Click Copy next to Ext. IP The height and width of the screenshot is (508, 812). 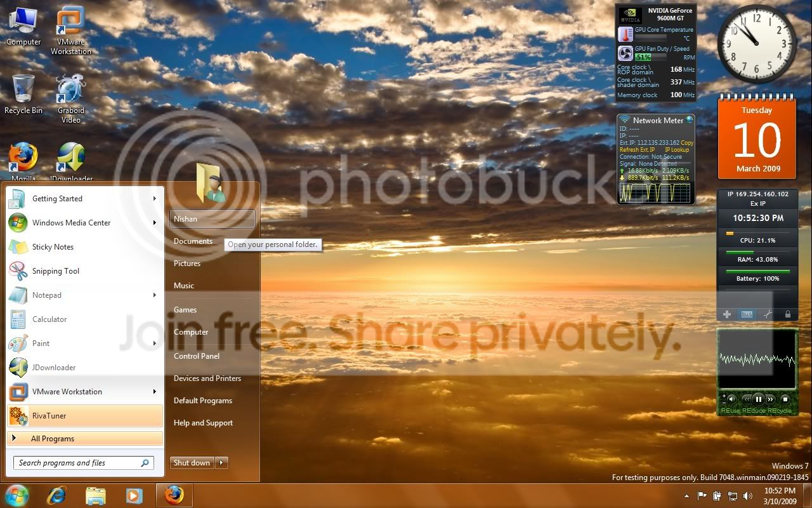click(687, 143)
